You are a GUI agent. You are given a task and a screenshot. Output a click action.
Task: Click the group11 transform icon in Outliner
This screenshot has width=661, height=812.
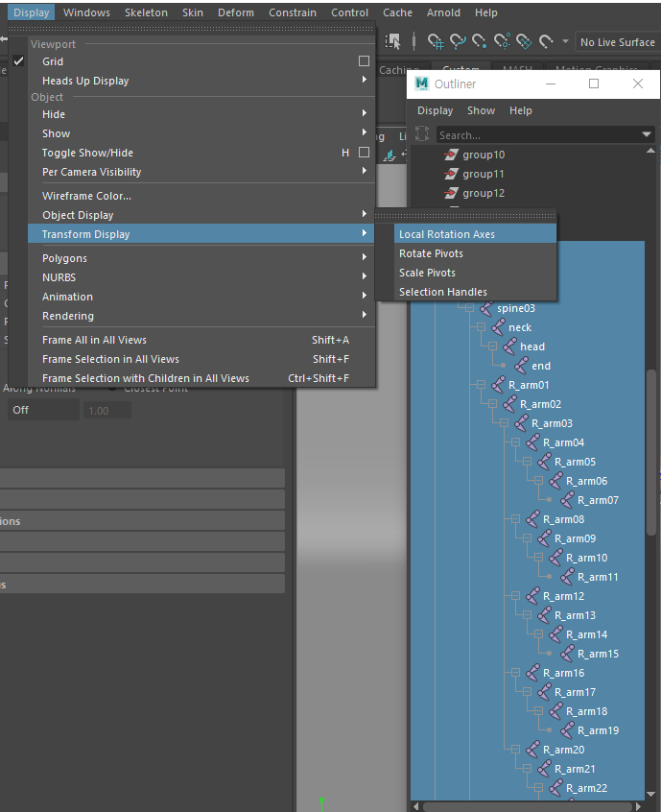tap(451, 174)
